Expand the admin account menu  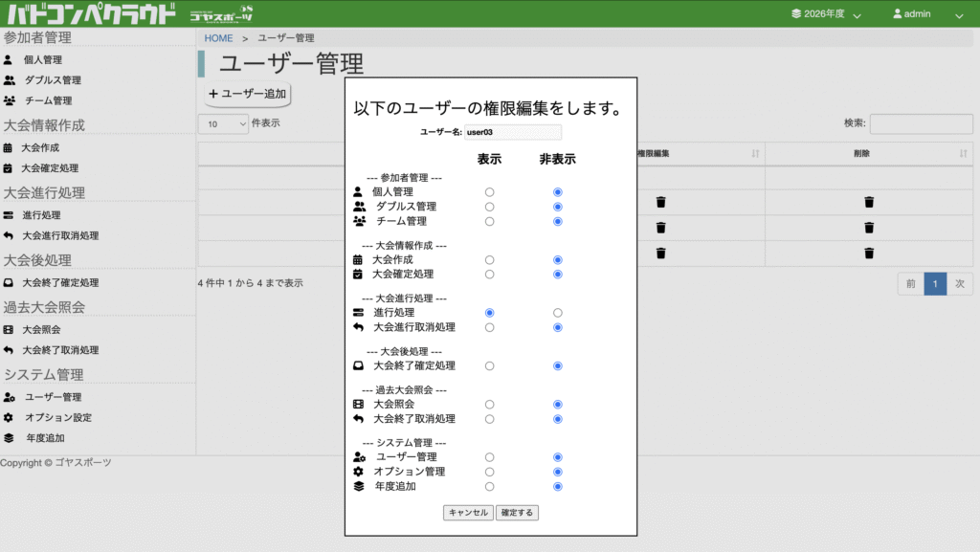[926, 14]
